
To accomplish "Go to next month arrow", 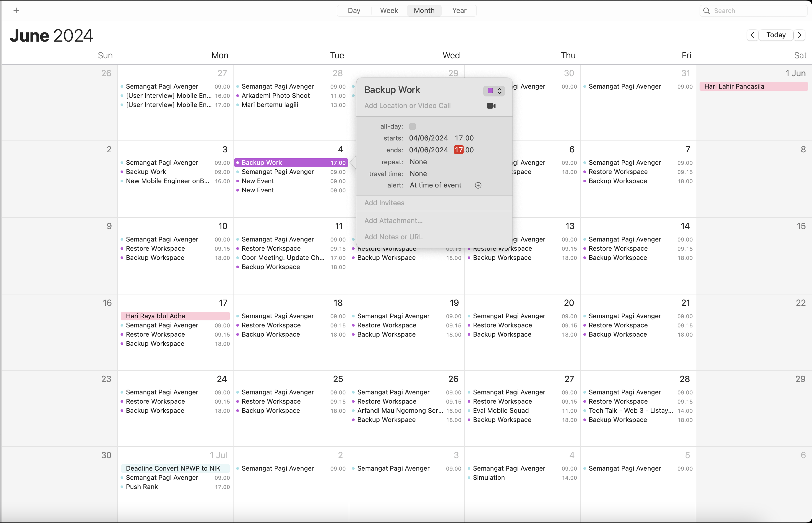I will [799, 35].
